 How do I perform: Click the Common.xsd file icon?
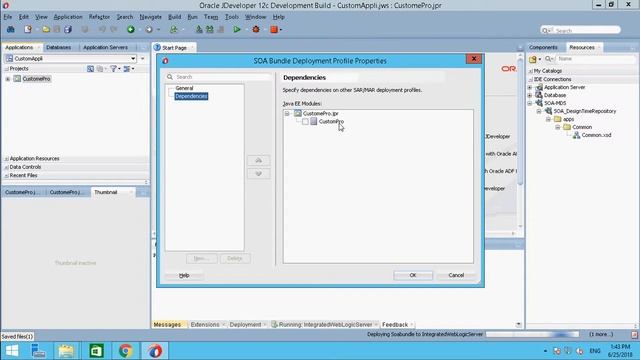576,135
